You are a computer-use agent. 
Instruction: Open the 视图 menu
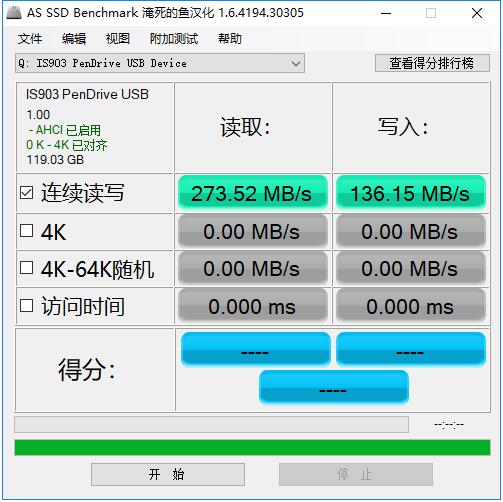[118, 39]
